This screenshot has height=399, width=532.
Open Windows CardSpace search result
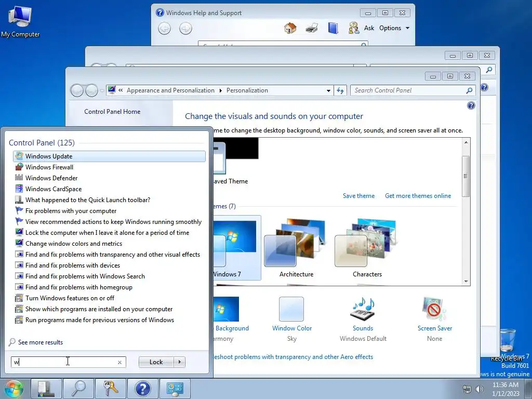(109, 189)
